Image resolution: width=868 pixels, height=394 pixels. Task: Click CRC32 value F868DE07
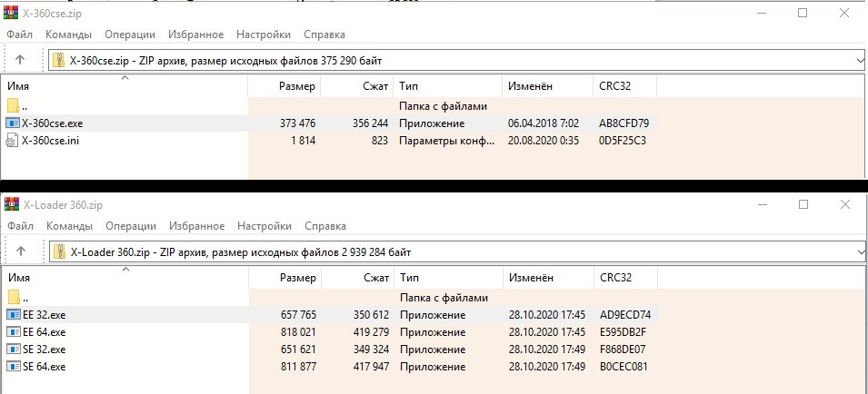pos(623,350)
